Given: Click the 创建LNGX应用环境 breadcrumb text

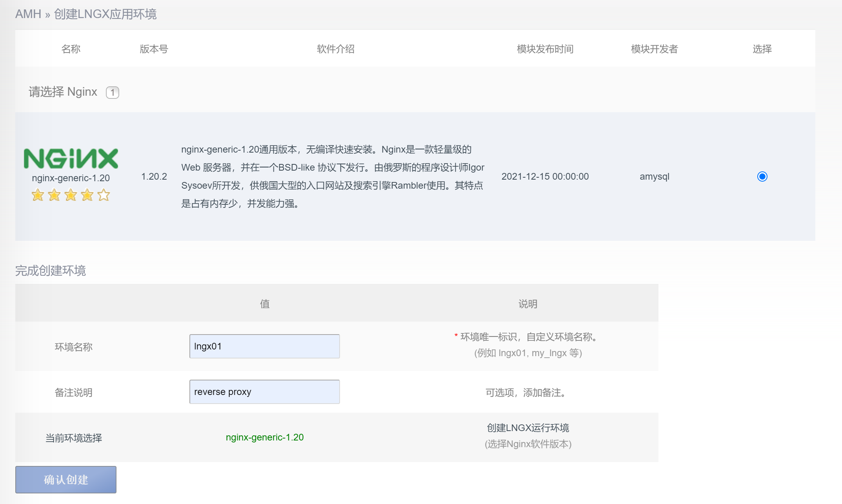Looking at the screenshot, I should tap(105, 14).
